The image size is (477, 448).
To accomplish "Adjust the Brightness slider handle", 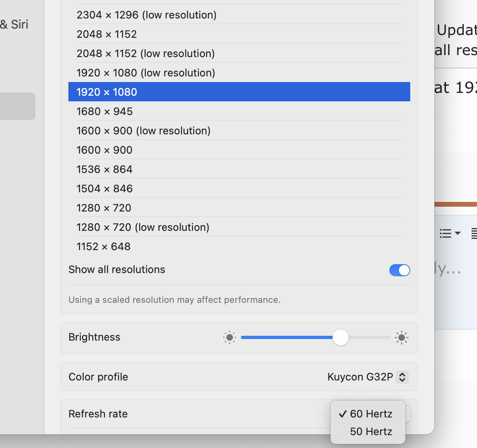I will [341, 337].
